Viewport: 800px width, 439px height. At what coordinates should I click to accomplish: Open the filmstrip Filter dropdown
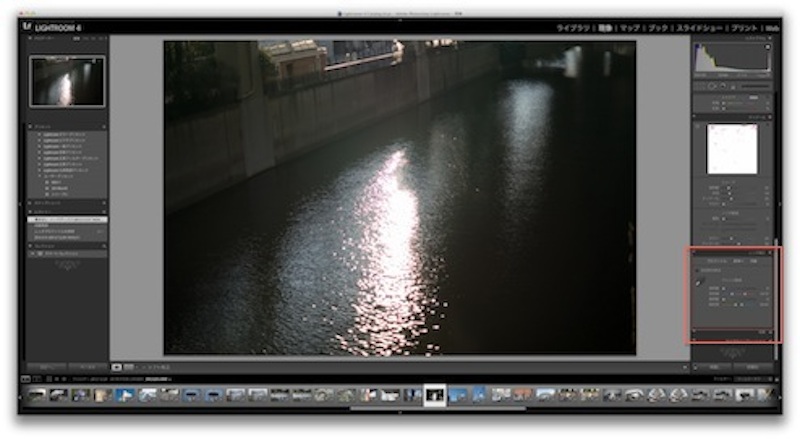[751, 379]
